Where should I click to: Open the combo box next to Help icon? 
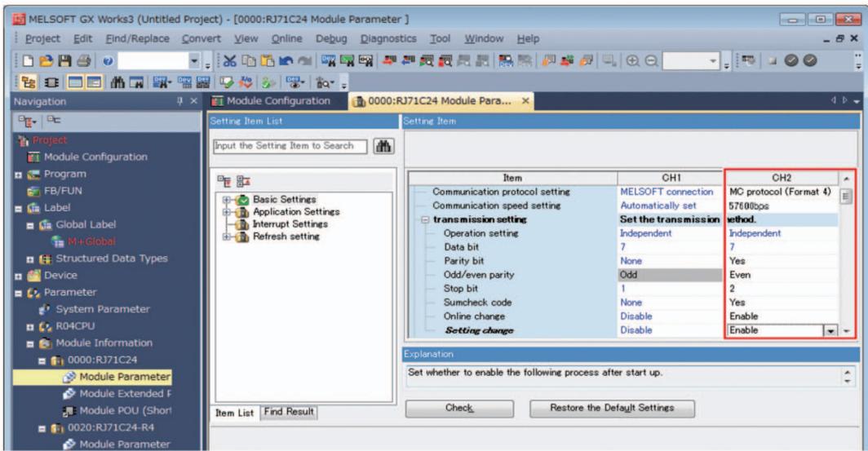(194, 61)
